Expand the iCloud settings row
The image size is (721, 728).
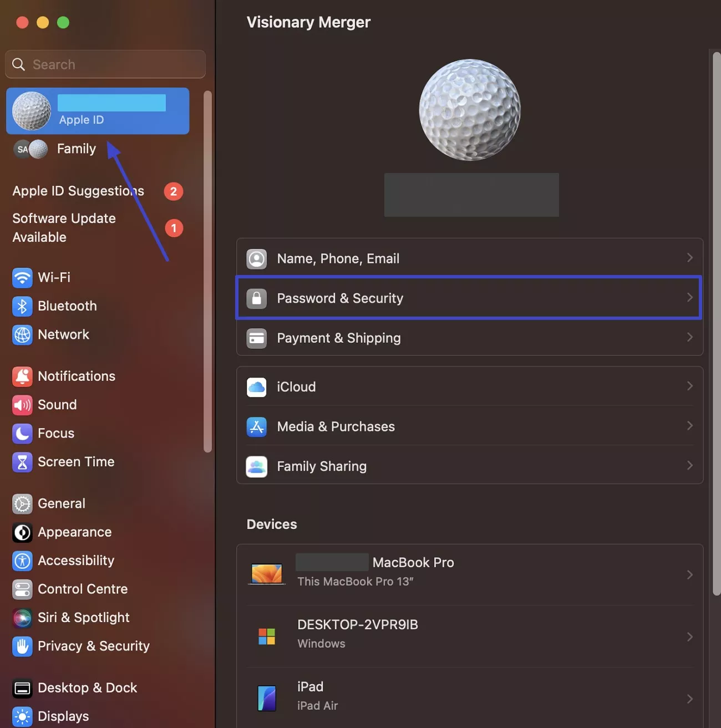pyautogui.click(x=470, y=386)
